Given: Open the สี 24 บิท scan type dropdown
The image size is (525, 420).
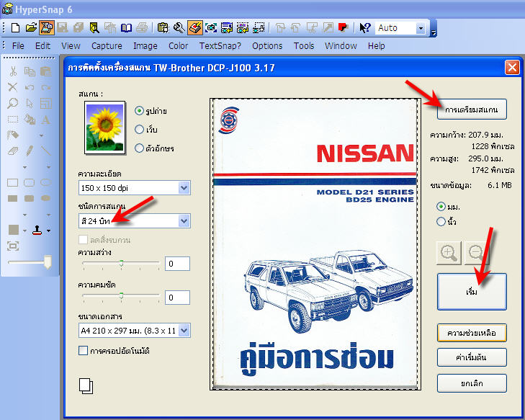Looking at the screenshot, I should [x=184, y=221].
